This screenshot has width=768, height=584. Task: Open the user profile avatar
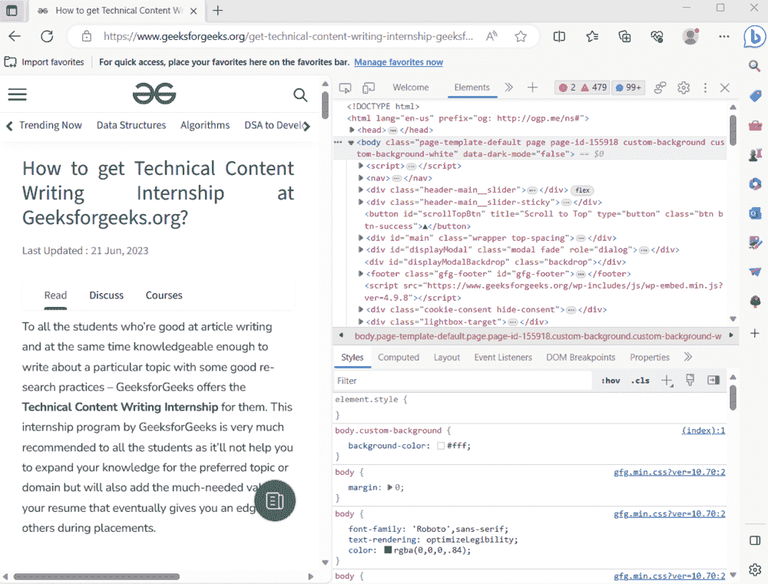coord(691,36)
